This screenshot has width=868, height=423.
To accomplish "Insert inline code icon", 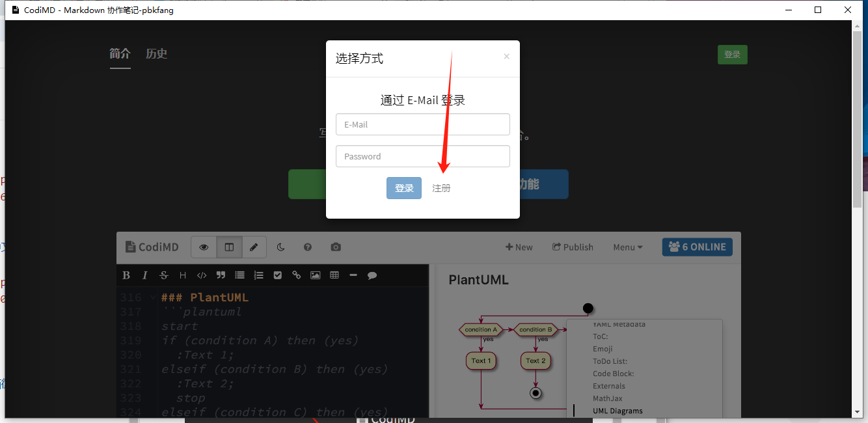I will coord(202,275).
